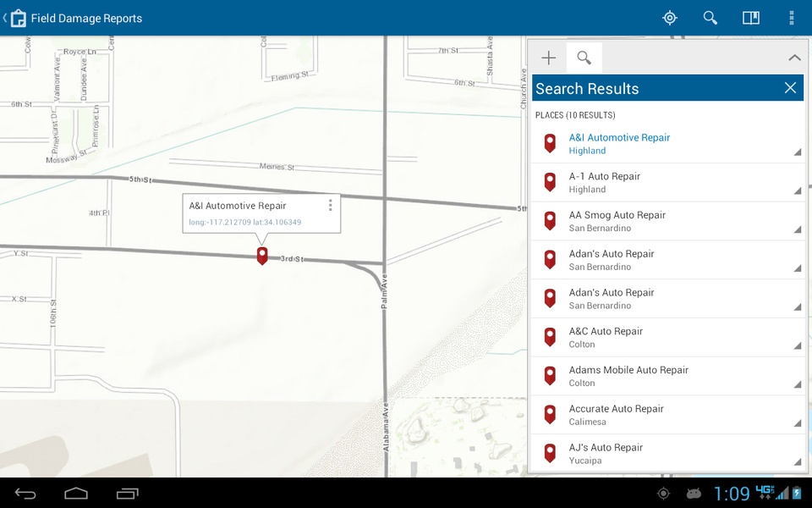Image resolution: width=812 pixels, height=508 pixels.
Task: Choose Adams Mobile Auto Repair in Colton
Action: 667,376
